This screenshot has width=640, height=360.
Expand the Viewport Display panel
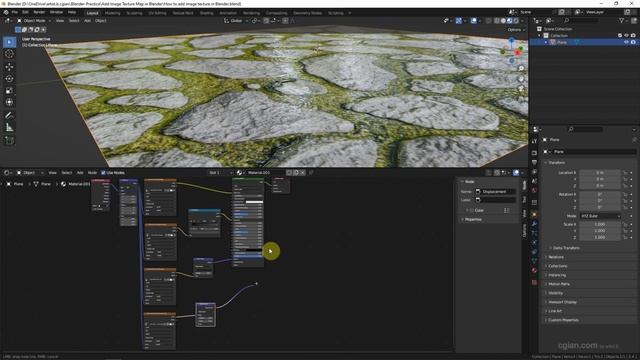[562, 302]
